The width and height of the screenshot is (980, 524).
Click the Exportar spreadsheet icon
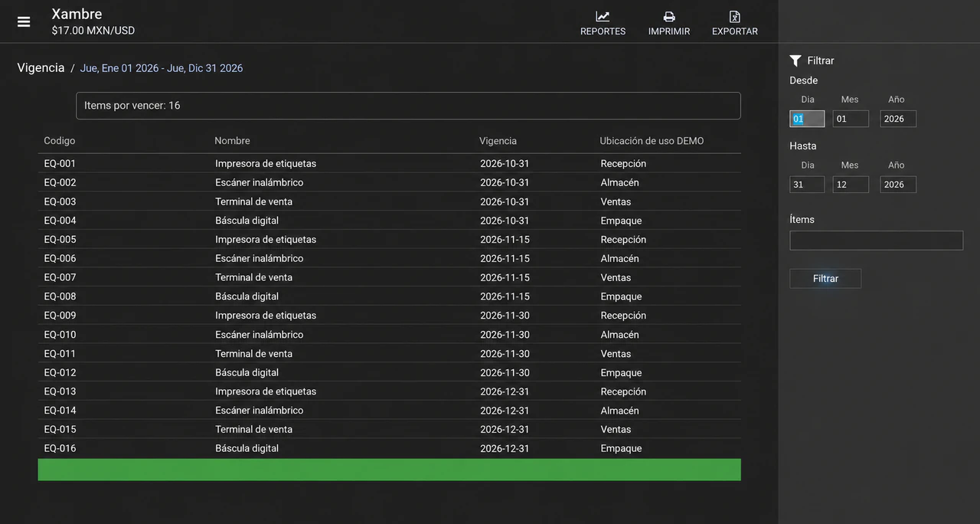[735, 16]
